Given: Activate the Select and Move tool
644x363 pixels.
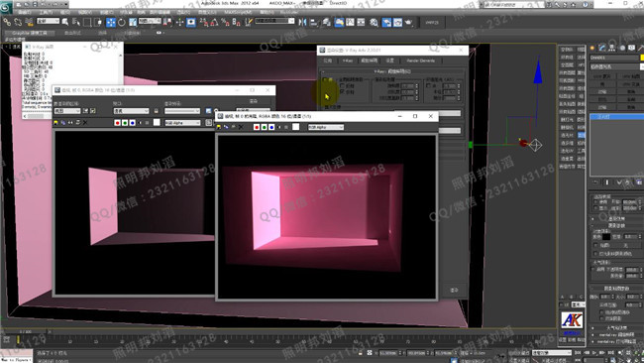Looking at the screenshot, I should point(111,22).
